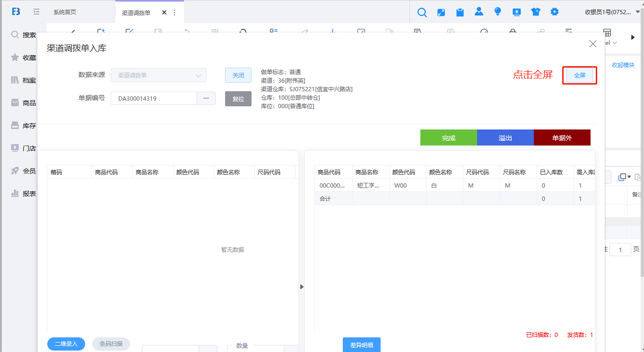The height and width of the screenshot is (352, 644).
Task: Open 商品 in the left sidebar
Action: (x=23, y=103)
